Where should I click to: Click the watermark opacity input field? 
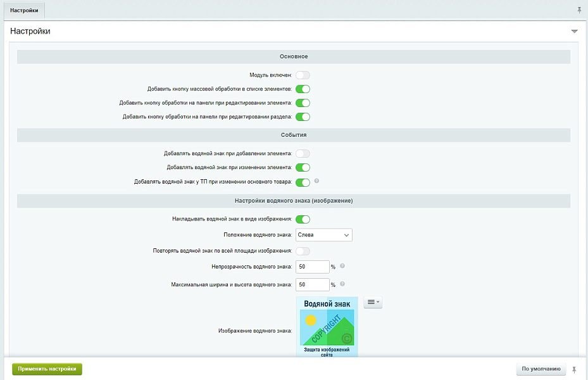pyautogui.click(x=312, y=267)
